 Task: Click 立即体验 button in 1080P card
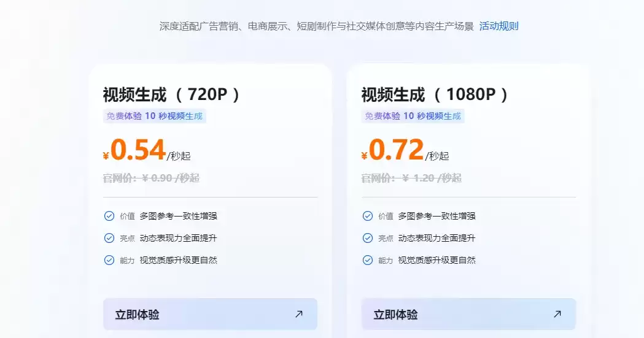tap(468, 314)
